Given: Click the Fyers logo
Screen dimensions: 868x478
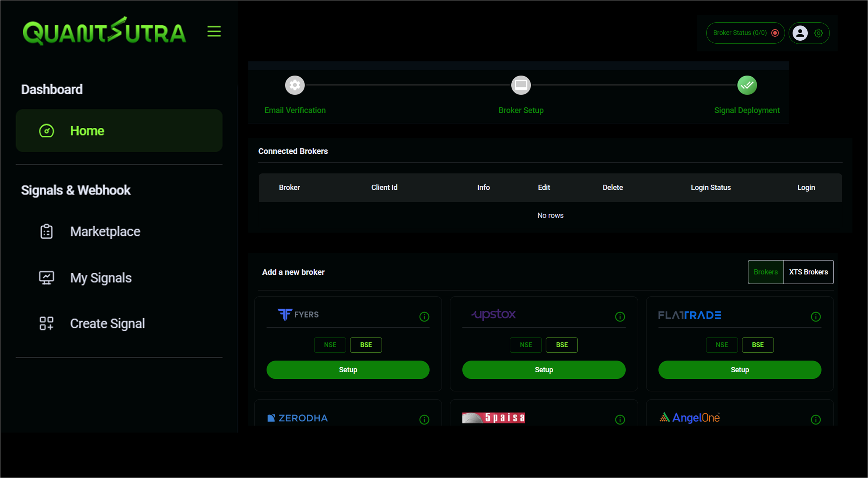Looking at the screenshot, I should (298, 314).
